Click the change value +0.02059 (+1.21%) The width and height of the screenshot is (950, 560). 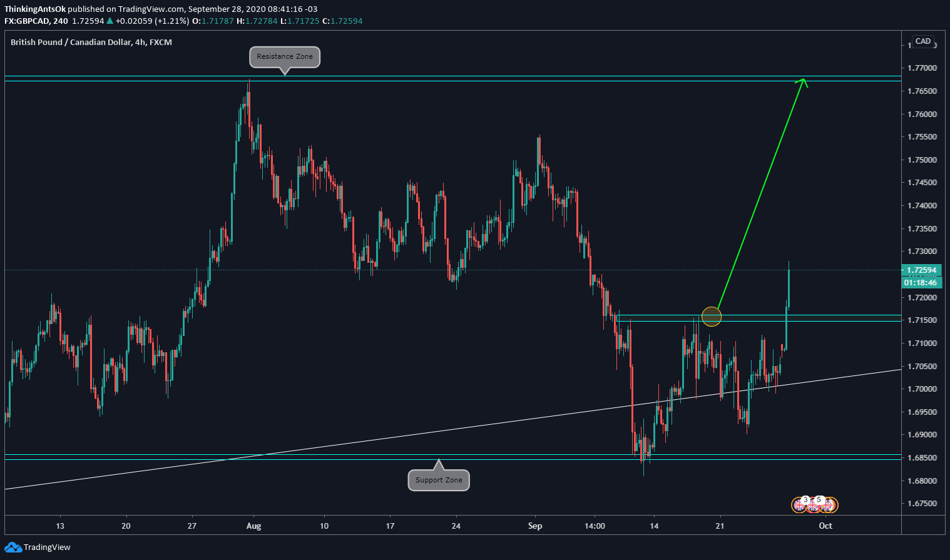click(152, 21)
